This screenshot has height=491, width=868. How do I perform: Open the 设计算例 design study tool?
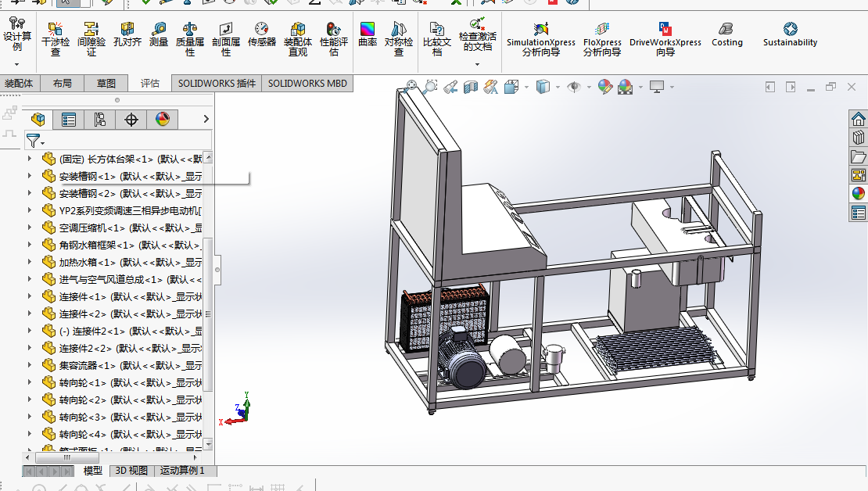pos(16,34)
